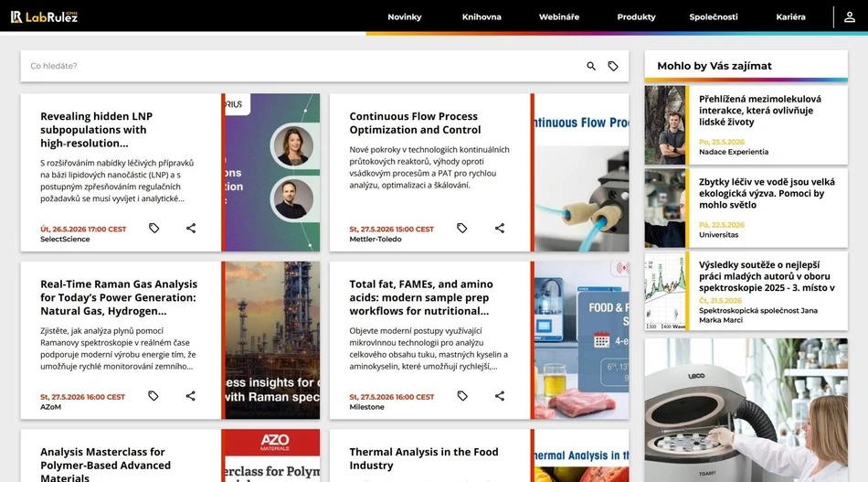
Task: Click the SelectScience webinar speakers image
Action: (x=272, y=172)
